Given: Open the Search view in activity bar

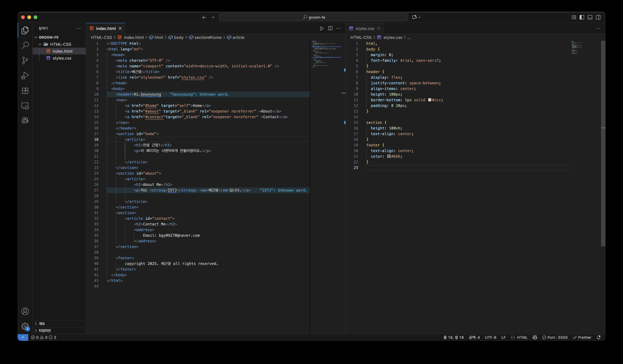Looking at the screenshot, I should pyautogui.click(x=25, y=45).
